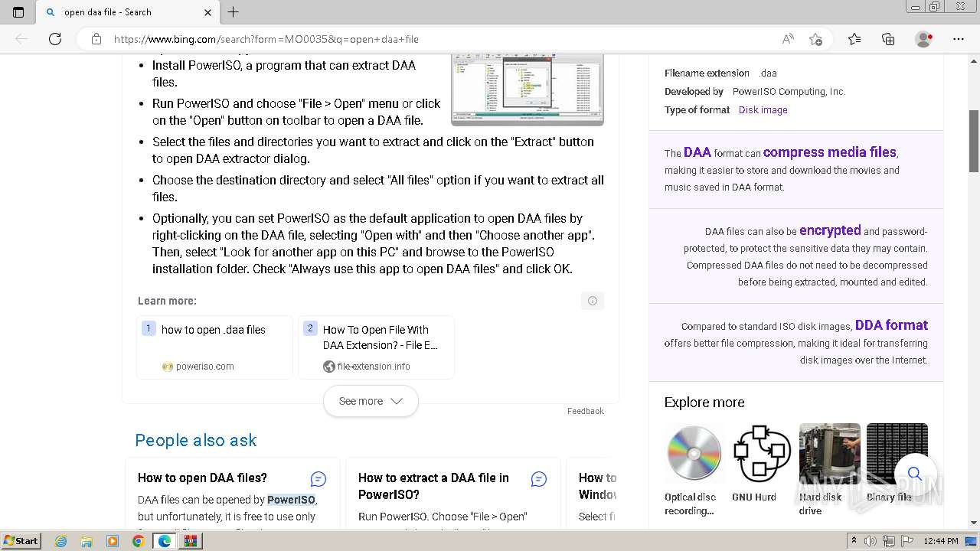The image size is (980, 551).
Task: Launch Internet Explorer from taskbar
Action: click(x=60, y=541)
